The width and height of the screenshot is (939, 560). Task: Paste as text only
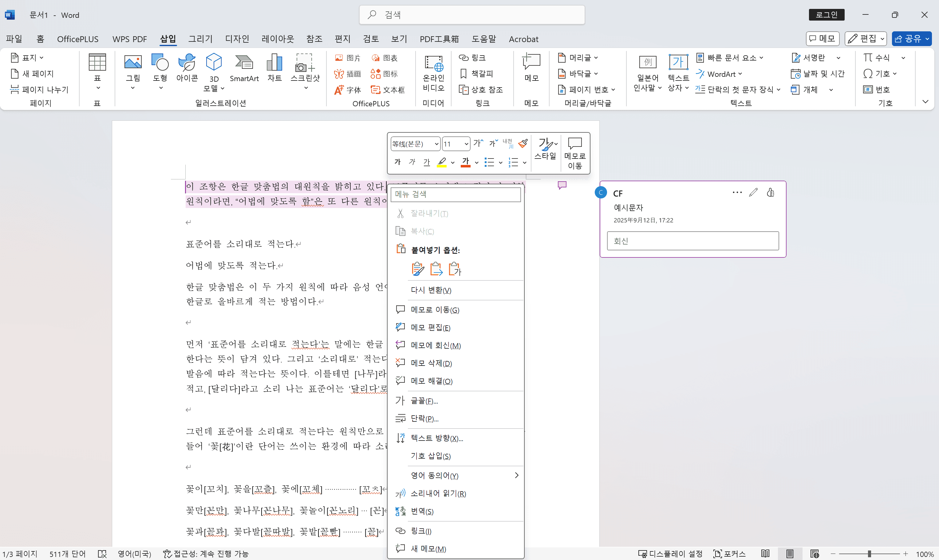pos(455,269)
